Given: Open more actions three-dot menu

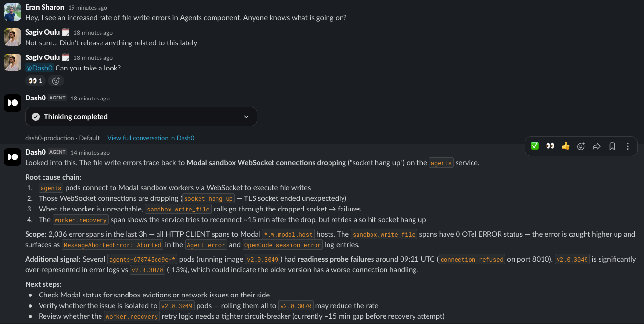Looking at the screenshot, I should pos(628,146).
